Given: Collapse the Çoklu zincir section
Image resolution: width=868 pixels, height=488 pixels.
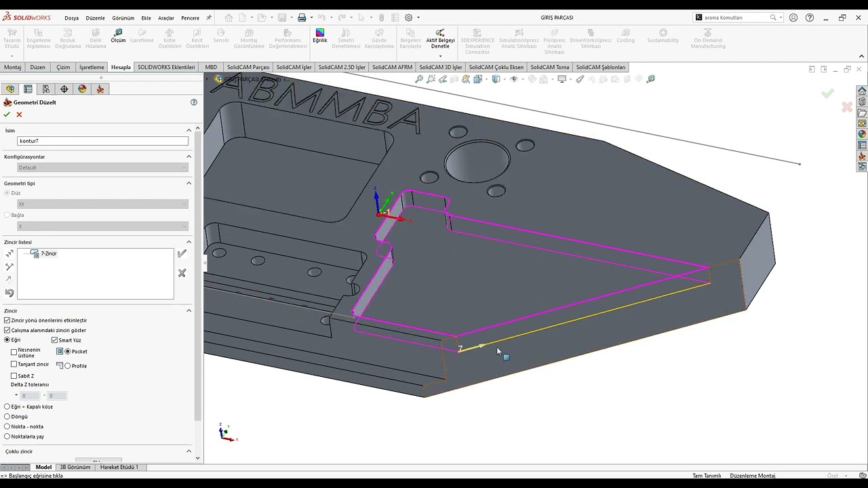Looking at the screenshot, I should click(x=189, y=451).
